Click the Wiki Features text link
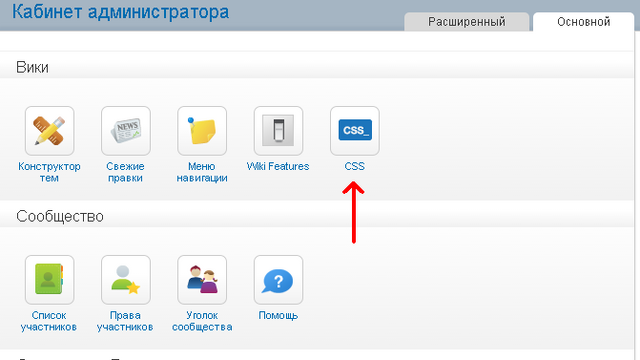 tap(278, 167)
